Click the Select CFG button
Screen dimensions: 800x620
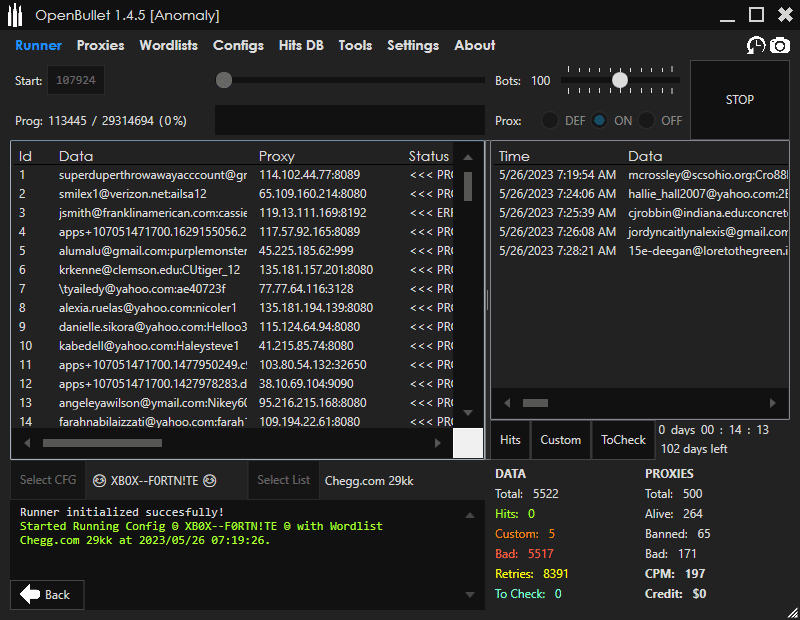pyautogui.click(x=48, y=480)
